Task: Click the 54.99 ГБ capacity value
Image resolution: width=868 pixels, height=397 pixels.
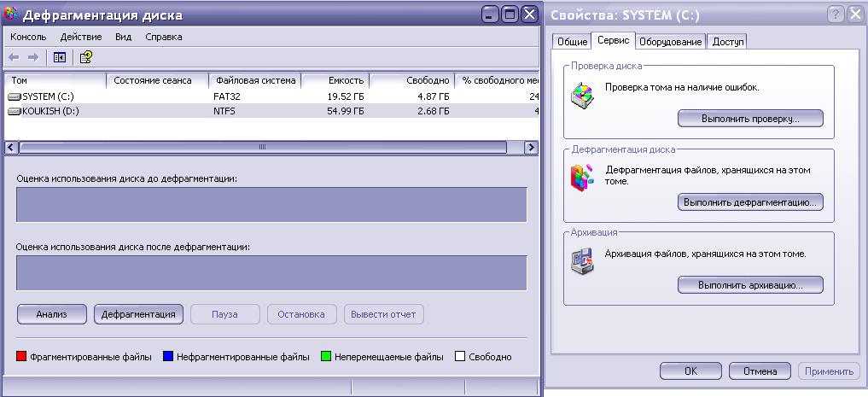Action: coord(346,111)
